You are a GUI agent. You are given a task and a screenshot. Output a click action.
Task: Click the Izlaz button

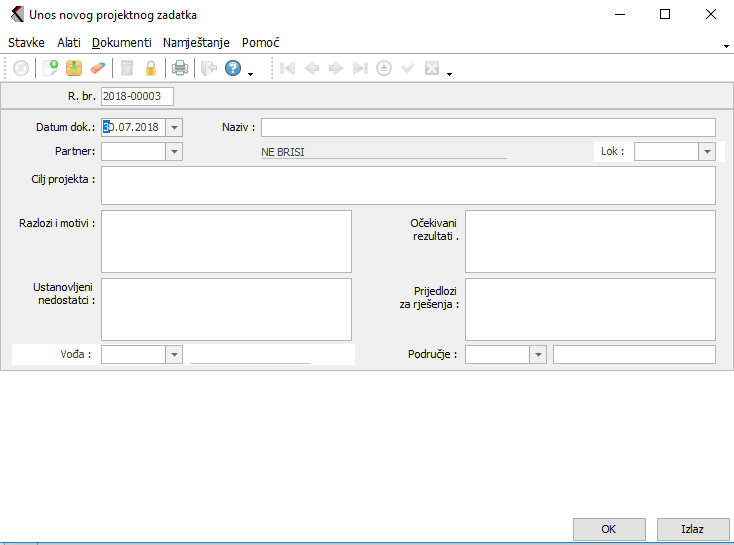[x=693, y=529]
